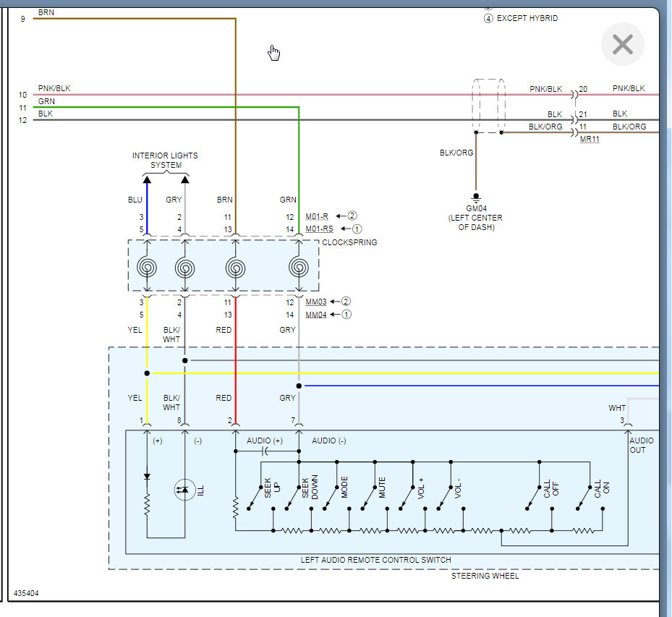This screenshot has width=672, height=617.
Task: Open the MR11 connector link
Action: (590, 140)
